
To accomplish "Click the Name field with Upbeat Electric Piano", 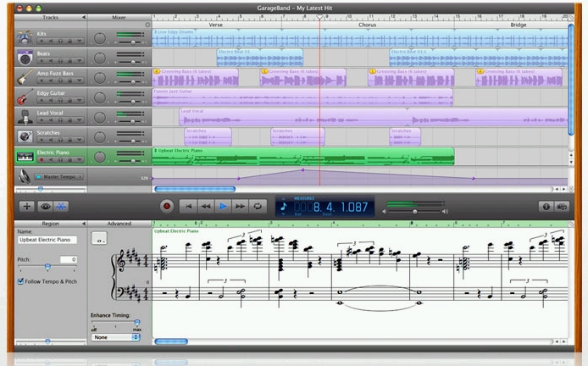I will click(x=47, y=240).
